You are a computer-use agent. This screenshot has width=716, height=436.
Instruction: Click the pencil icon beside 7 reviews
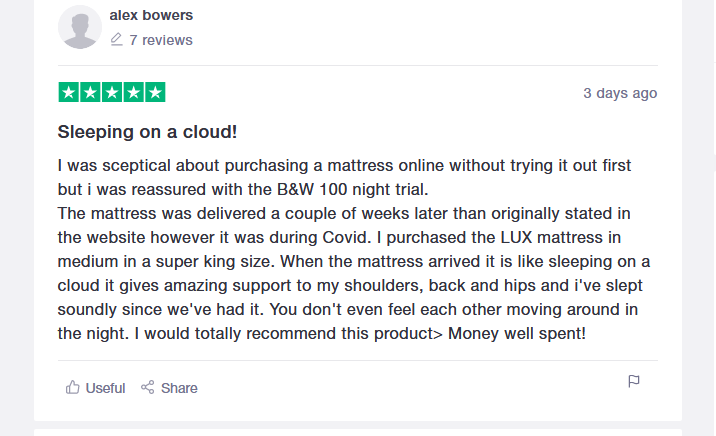click(116, 40)
